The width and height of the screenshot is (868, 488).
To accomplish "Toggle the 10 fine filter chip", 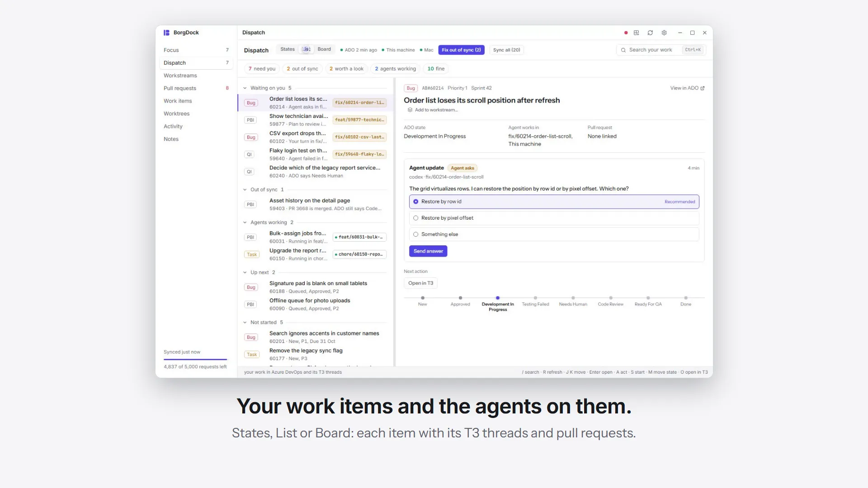I will 436,69.
